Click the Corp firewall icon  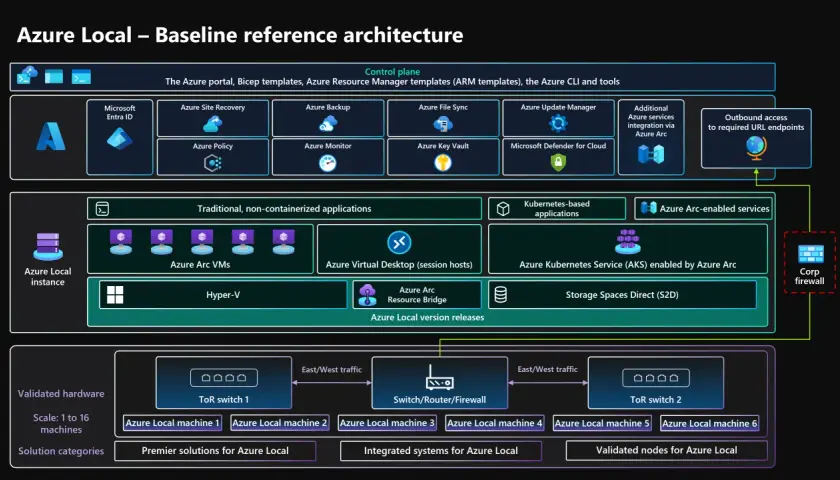click(x=811, y=253)
